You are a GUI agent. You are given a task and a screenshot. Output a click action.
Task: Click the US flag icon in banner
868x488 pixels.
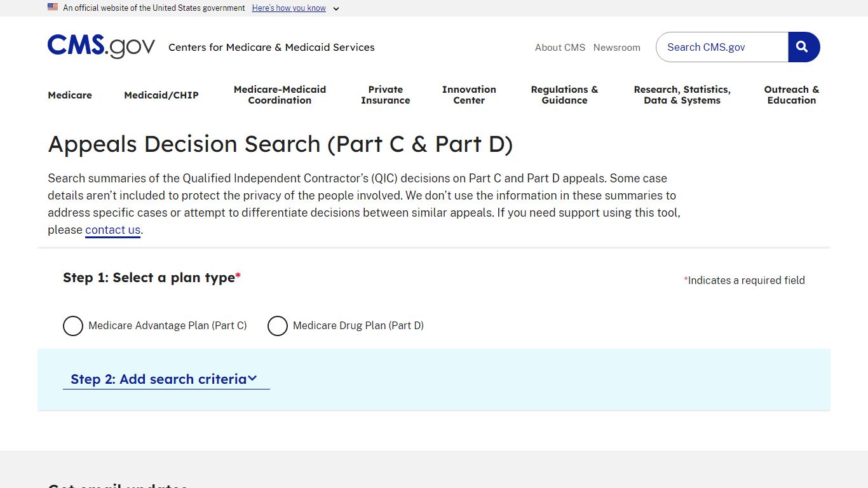[x=53, y=8]
